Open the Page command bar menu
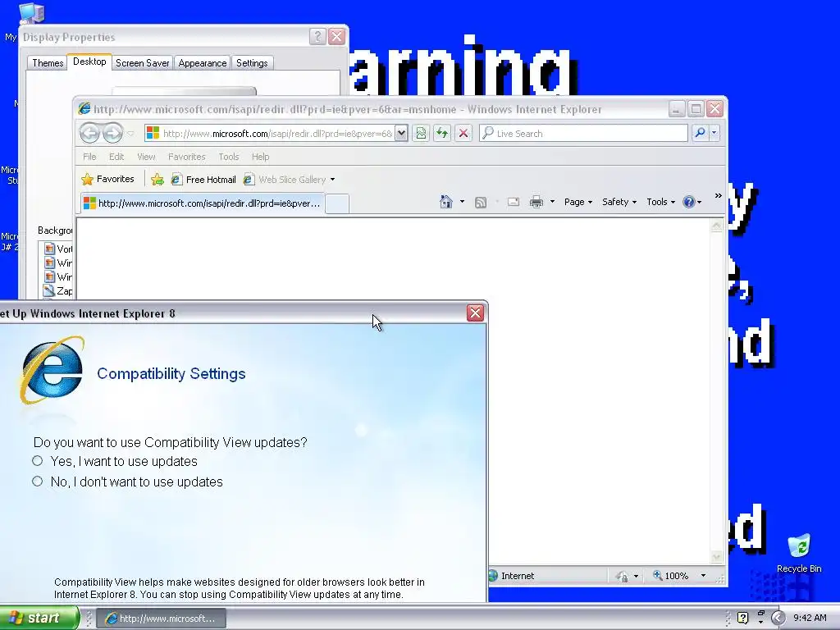Screen dimensions: 840x630 [x=578, y=202]
